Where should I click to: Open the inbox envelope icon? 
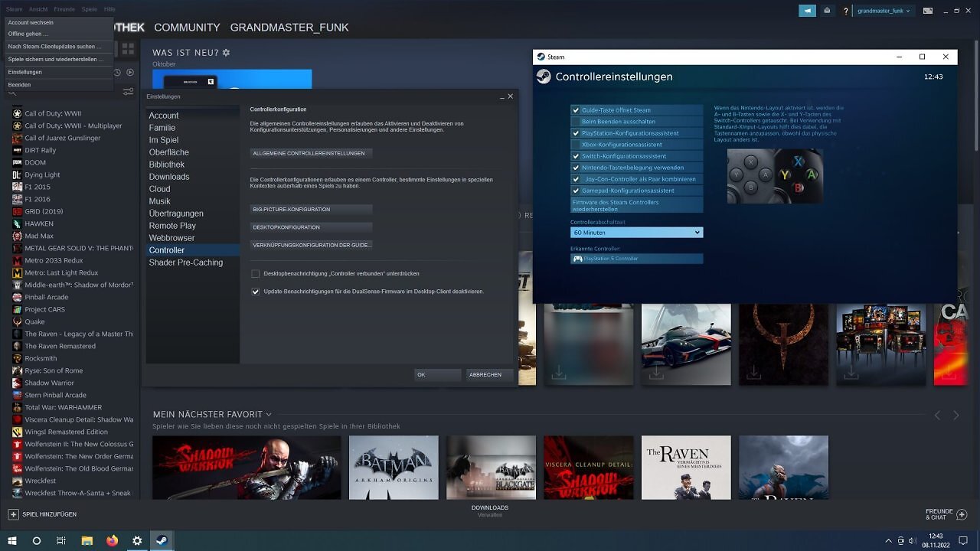[x=827, y=11]
